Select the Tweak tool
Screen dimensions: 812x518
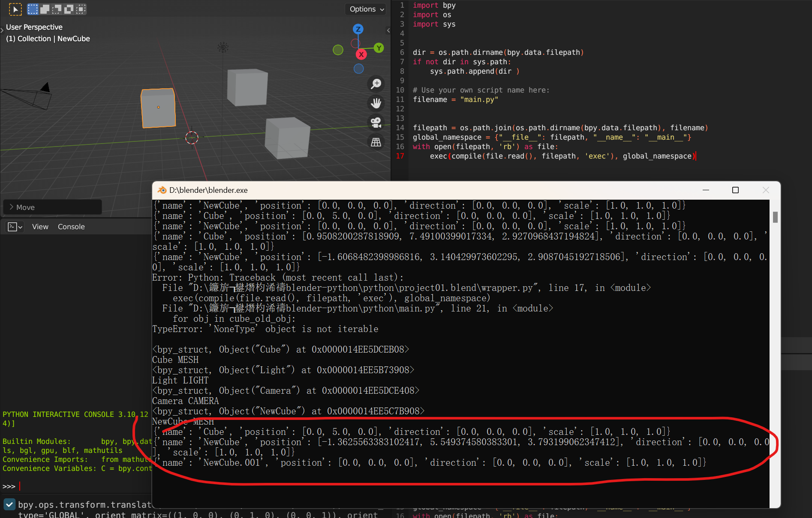(15, 9)
